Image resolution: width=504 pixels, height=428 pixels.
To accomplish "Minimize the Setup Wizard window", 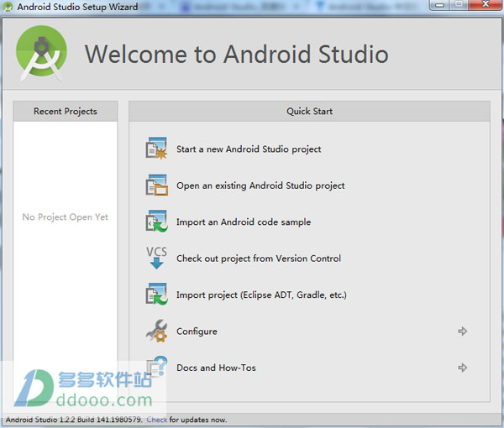I will [439, 4].
